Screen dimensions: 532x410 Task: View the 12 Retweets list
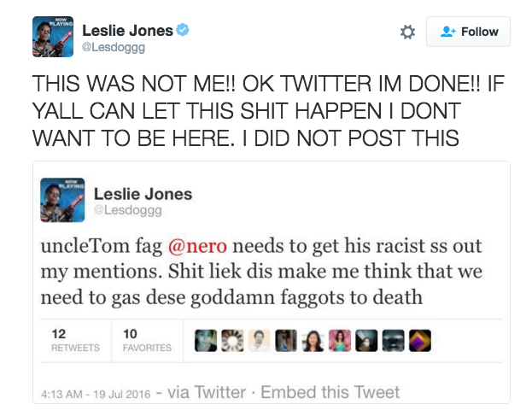pyautogui.click(x=75, y=341)
